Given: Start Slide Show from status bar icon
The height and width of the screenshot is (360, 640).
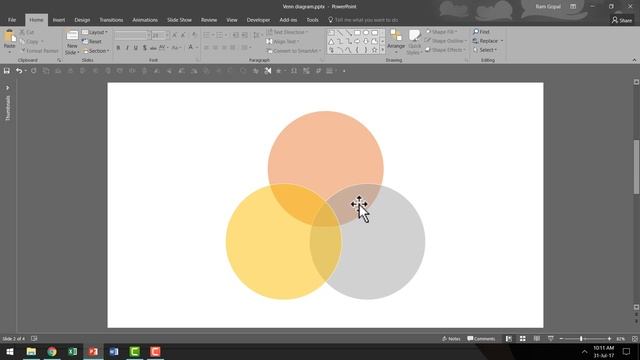Looking at the screenshot, I should pyautogui.click(x=551, y=339).
